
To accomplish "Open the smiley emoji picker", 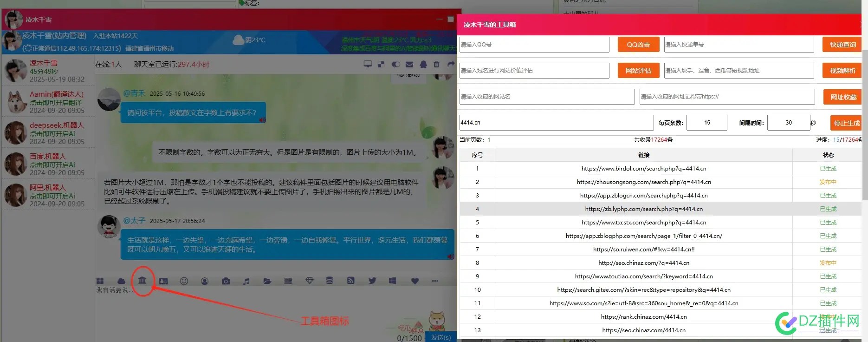I will tap(184, 281).
